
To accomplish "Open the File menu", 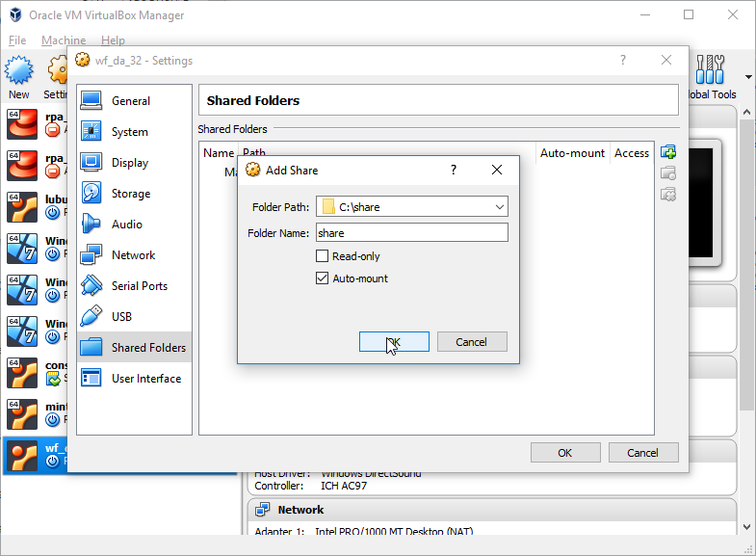I will (x=17, y=40).
